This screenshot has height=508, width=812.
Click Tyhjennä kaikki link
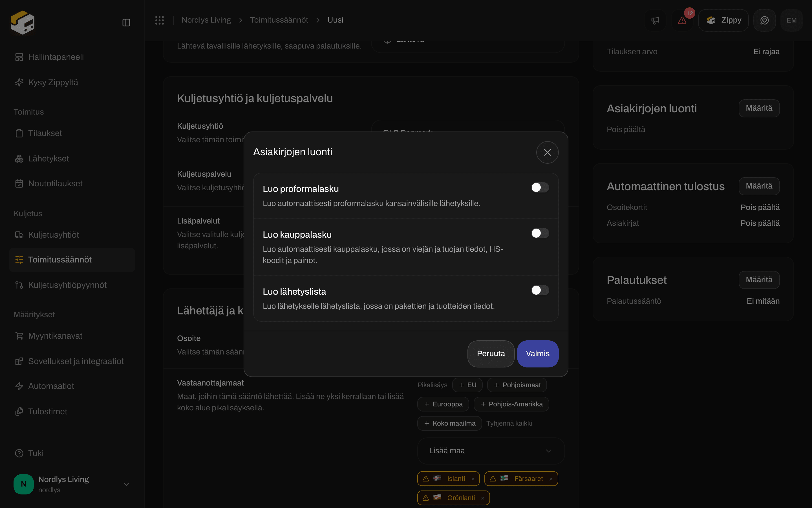tap(509, 423)
